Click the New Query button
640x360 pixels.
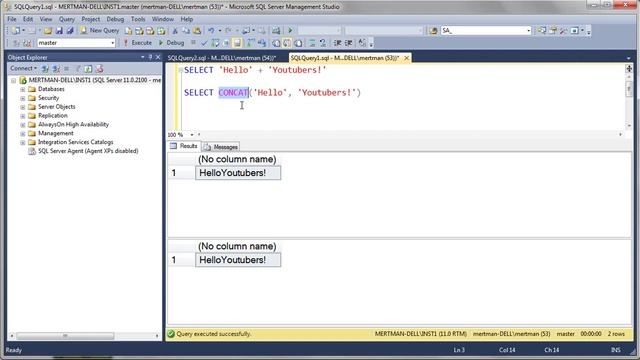click(x=100, y=31)
